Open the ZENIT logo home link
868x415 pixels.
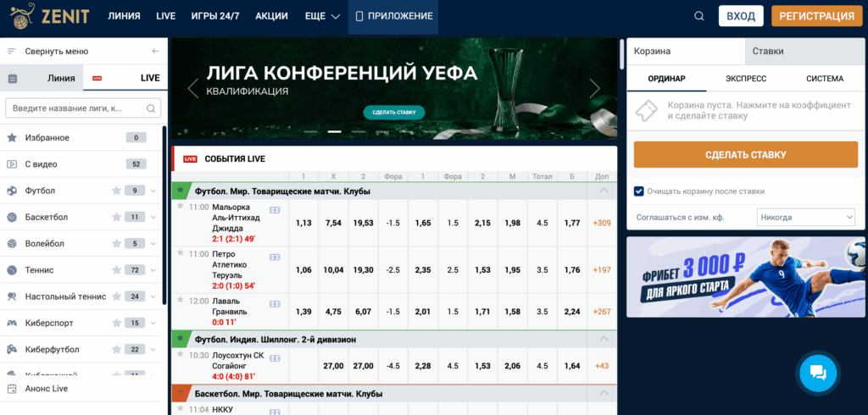49,16
